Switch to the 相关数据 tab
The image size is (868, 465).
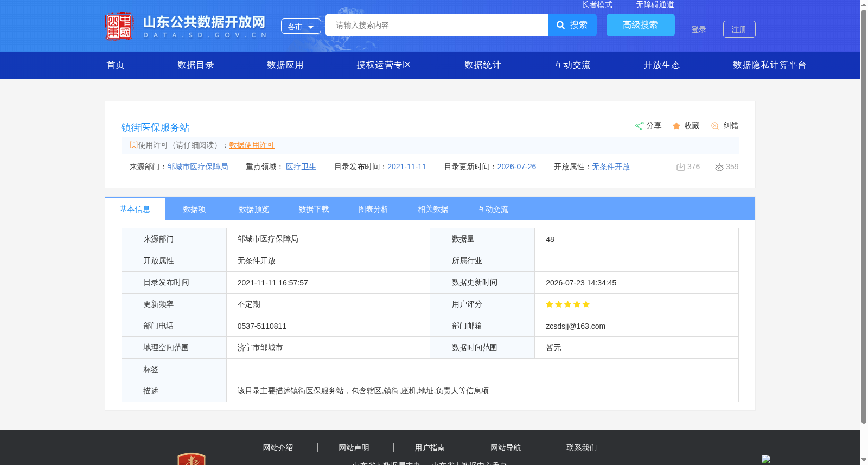(x=433, y=209)
